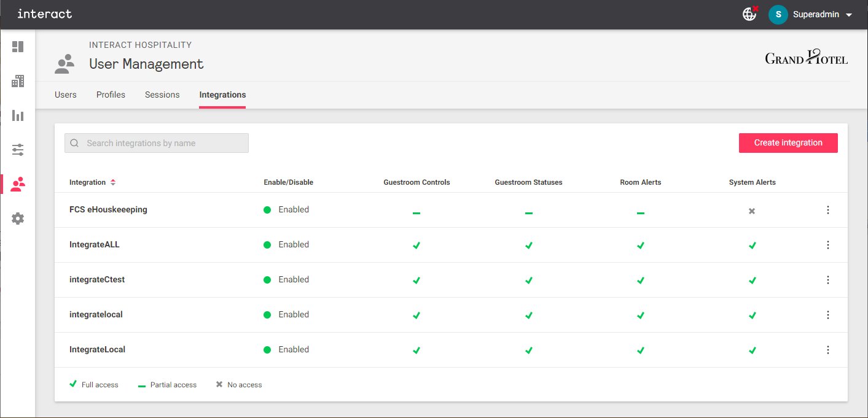Click Guestroom Controls partial dash for FCS eHouskeeeping
The width and height of the screenshot is (868, 418).
[416, 213]
